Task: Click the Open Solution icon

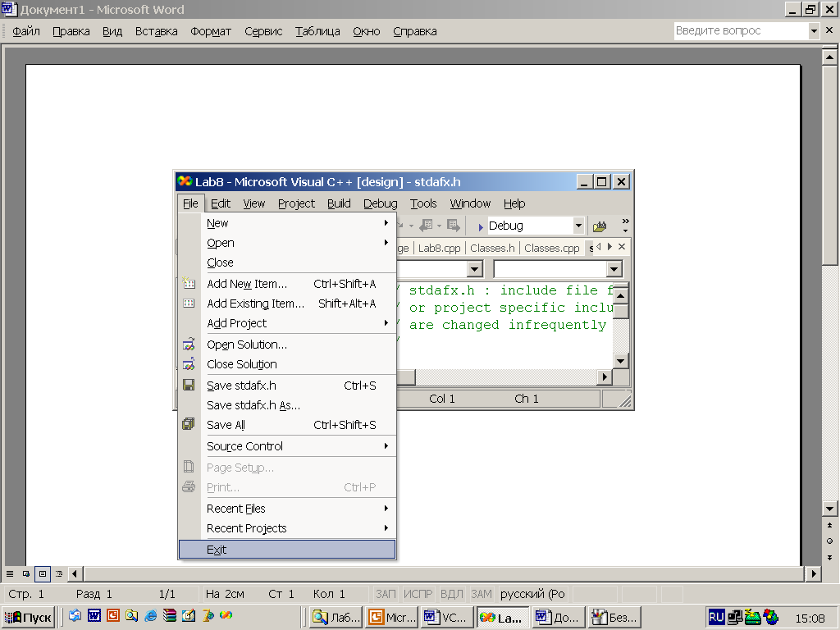Action: point(189,344)
